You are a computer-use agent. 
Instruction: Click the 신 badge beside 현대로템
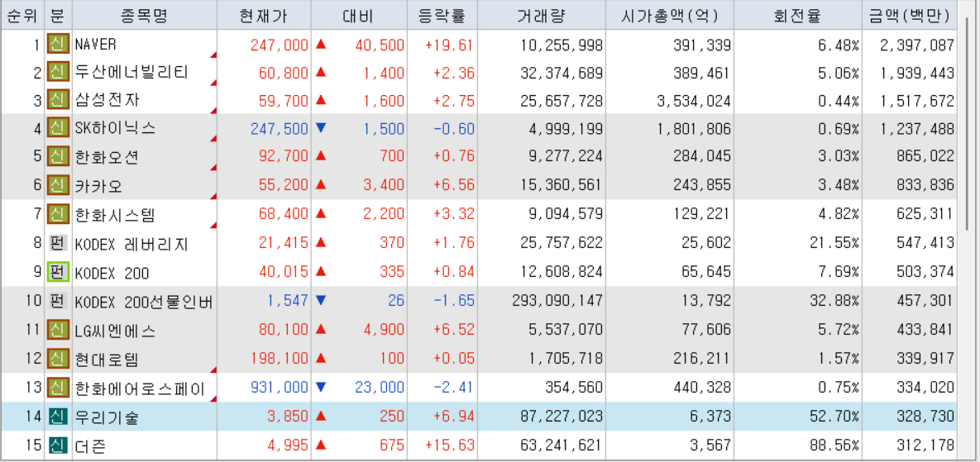coord(58,359)
